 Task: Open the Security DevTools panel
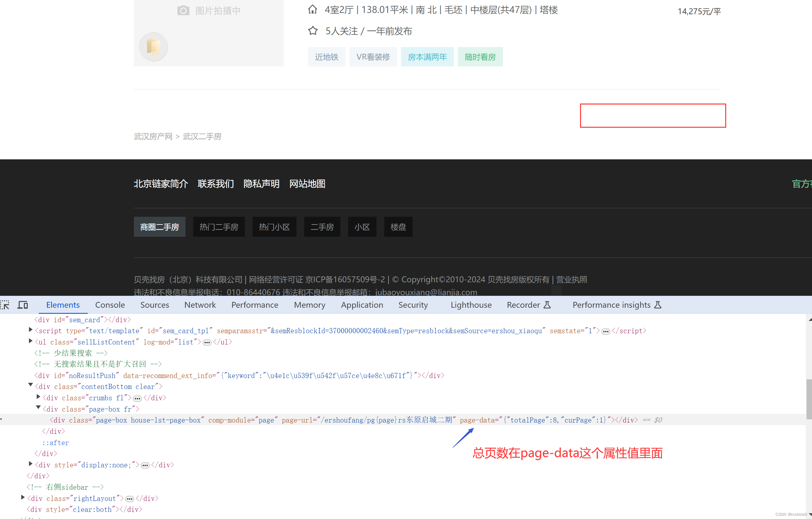[412, 304]
